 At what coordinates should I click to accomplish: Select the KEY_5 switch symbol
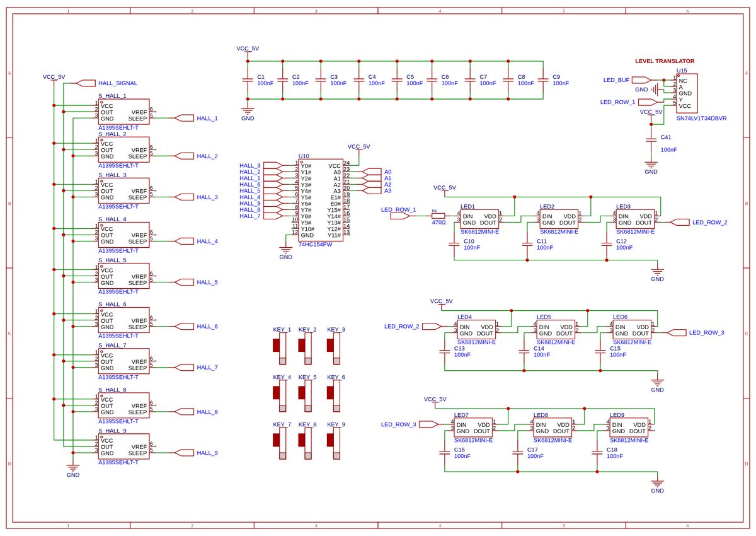(x=304, y=396)
